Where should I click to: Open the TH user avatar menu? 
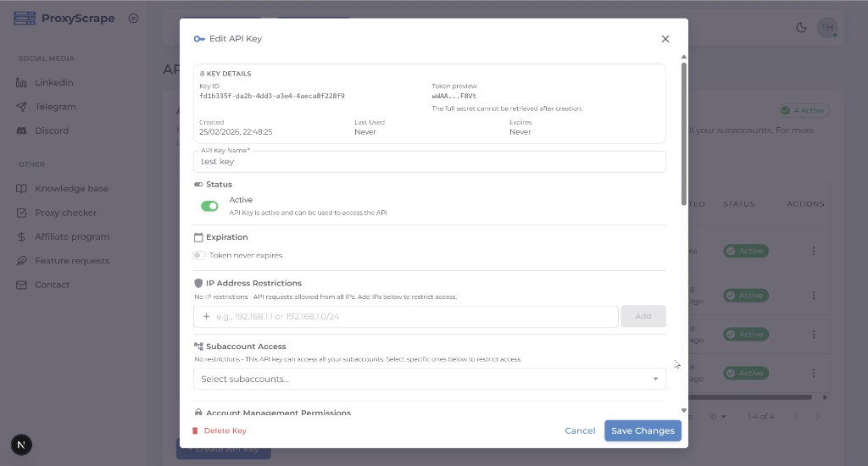coord(827,28)
